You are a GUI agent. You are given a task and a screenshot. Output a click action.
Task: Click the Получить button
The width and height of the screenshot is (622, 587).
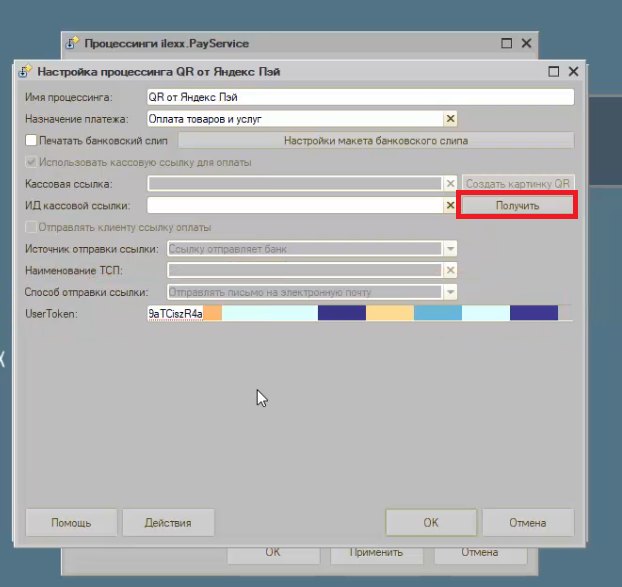click(517, 205)
